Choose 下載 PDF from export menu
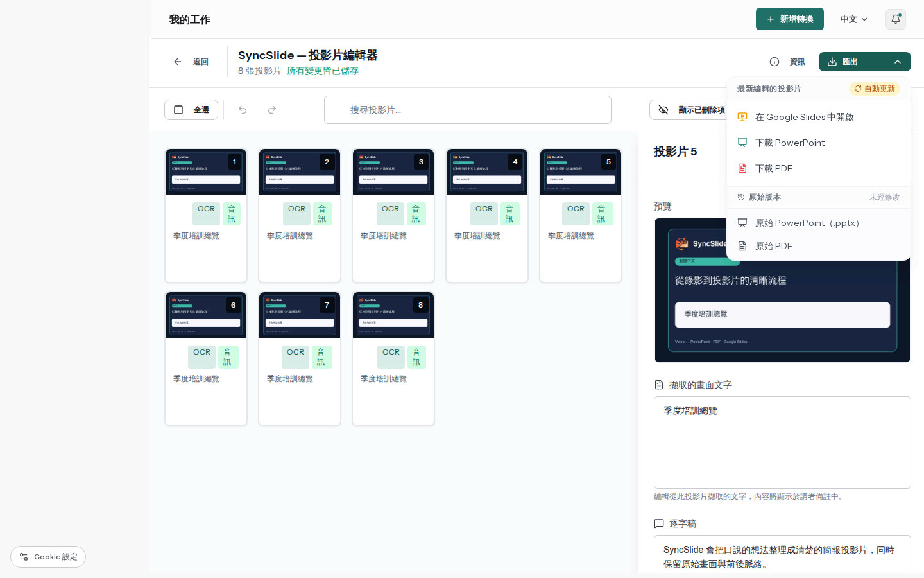 tap(818, 168)
